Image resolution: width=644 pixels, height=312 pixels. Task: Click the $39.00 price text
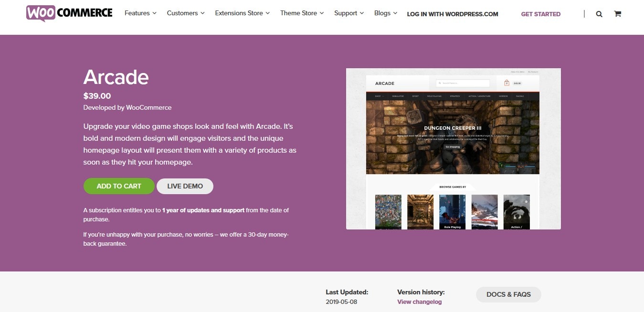coord(97,96)
